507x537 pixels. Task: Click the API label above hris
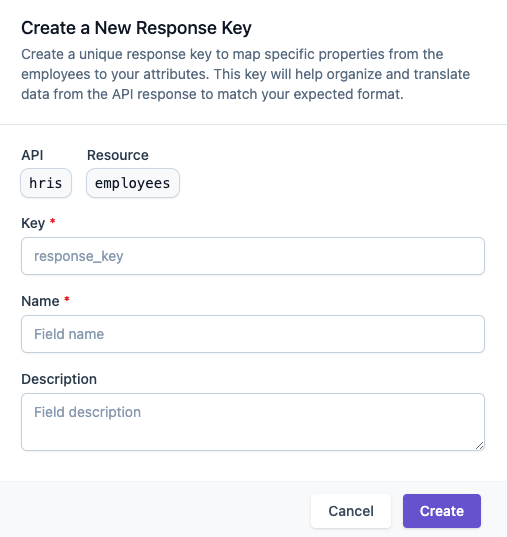click(32, 155)
